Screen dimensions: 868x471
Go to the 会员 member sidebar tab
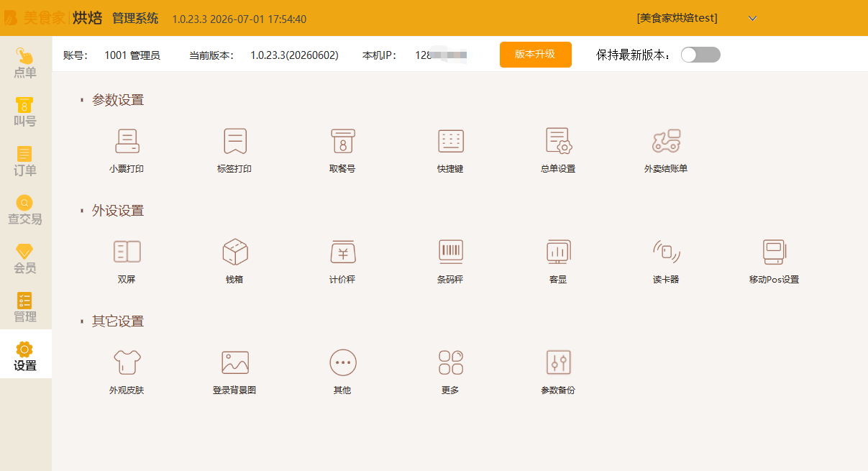coord(25,259)
